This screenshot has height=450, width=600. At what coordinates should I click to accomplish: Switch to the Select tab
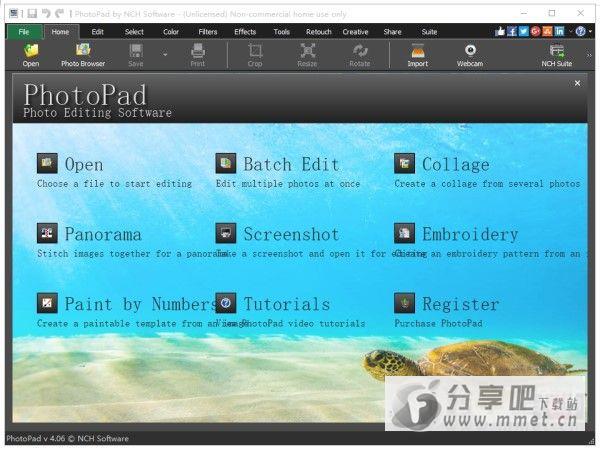click(x=134, y=32)
